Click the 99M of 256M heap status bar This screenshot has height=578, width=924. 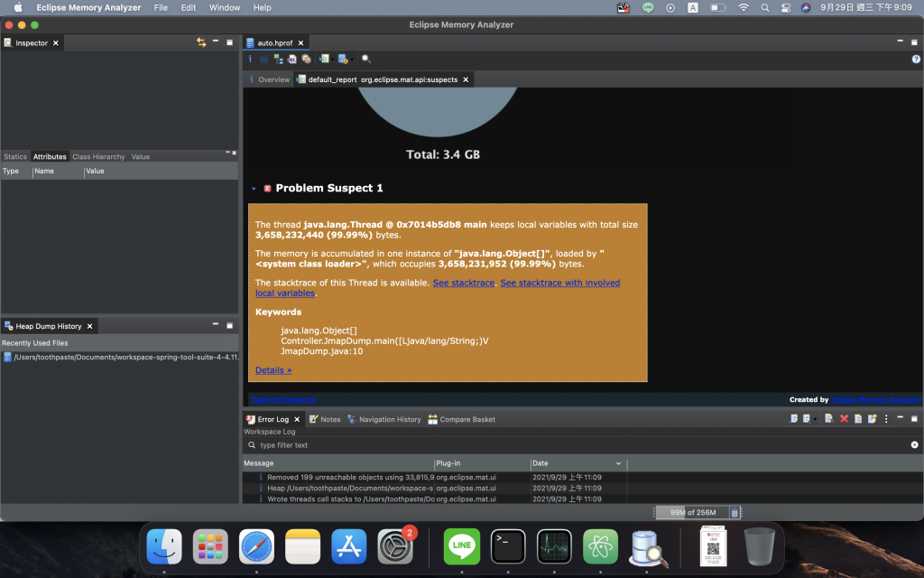click(x=693, y=513)
